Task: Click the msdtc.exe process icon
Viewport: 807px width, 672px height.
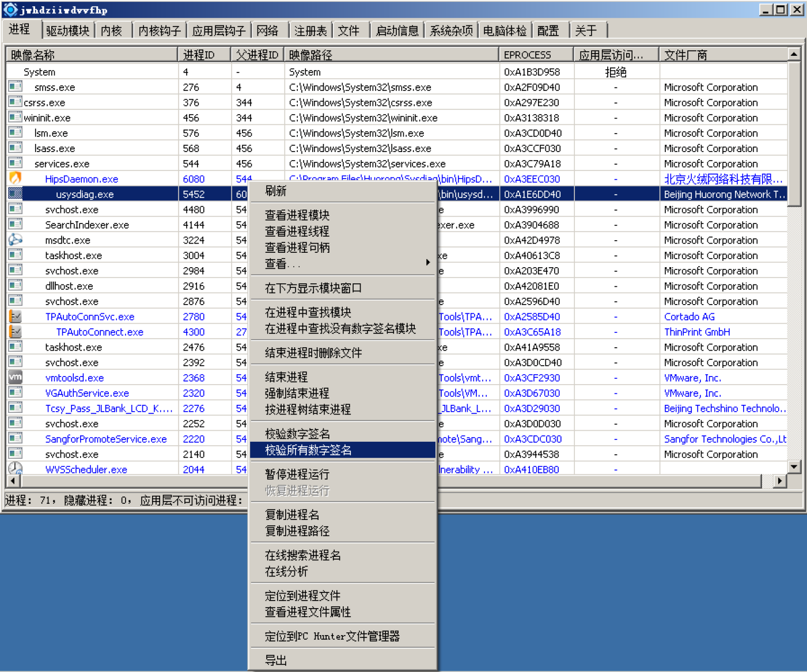Action: pyautogui.click(x=15, y=240)
